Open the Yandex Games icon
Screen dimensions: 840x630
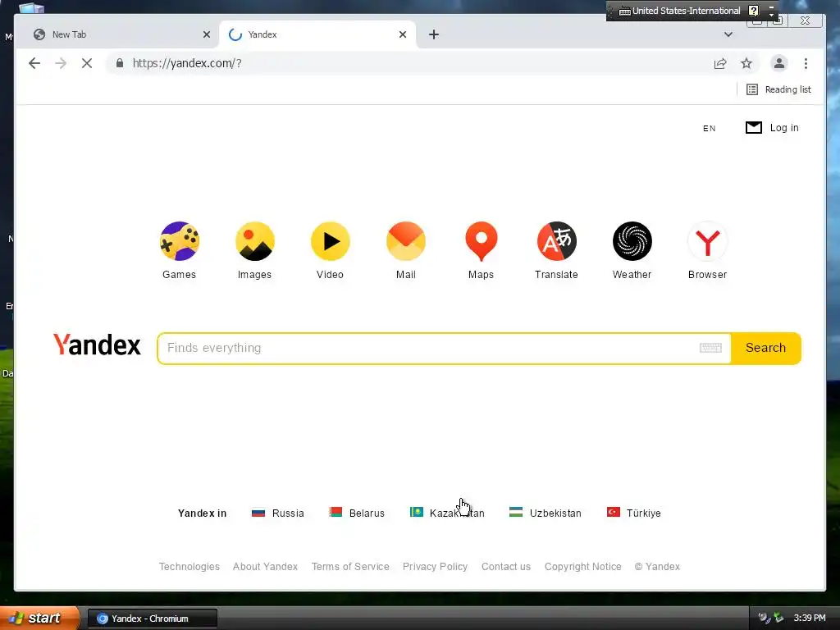coord(179,241)
